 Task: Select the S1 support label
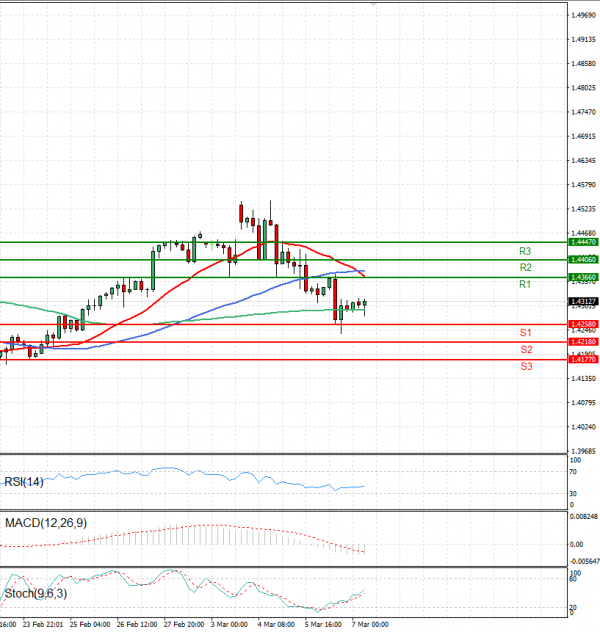click(x=525, y=333)
